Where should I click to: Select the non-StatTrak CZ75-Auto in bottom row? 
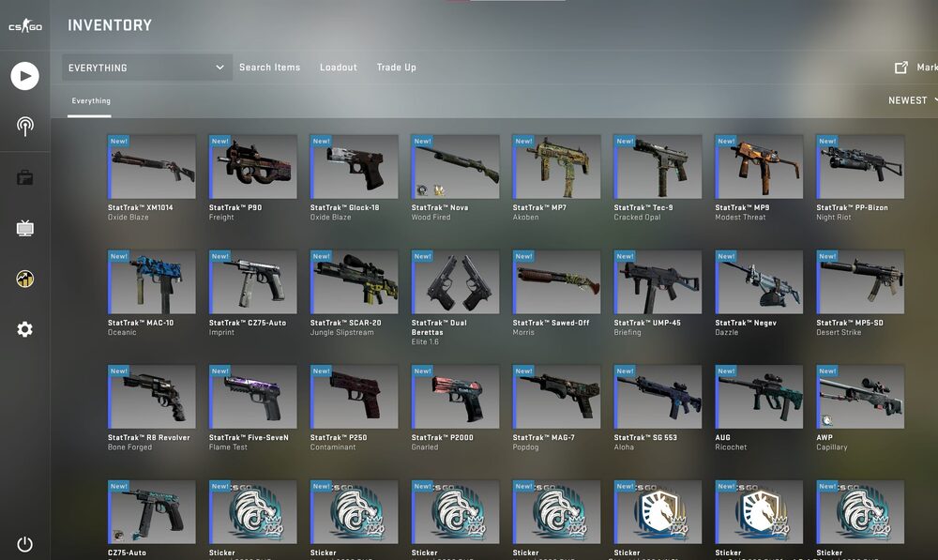[151, 511]
